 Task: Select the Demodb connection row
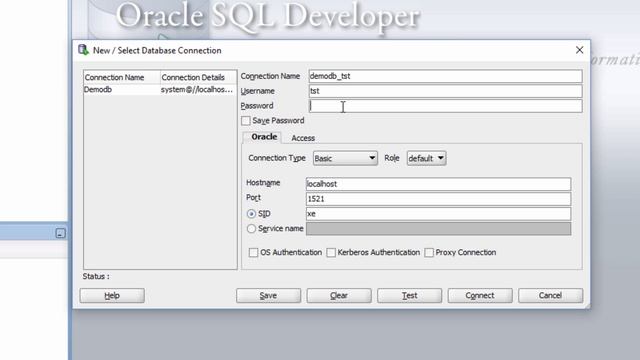click(160, 90)
